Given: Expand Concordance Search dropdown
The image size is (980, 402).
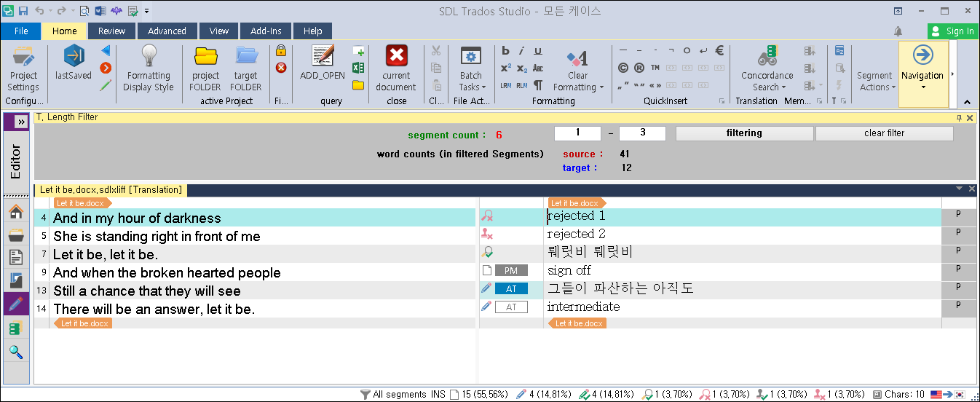Looking at the screenshot, I should [783, 87].
